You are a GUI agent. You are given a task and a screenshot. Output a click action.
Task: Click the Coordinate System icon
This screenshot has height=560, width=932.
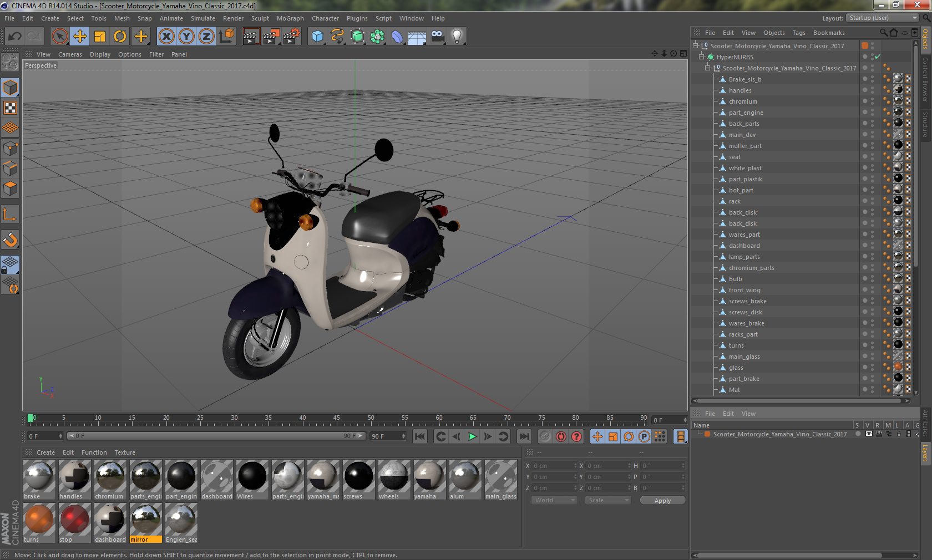[x=226, y=37]
